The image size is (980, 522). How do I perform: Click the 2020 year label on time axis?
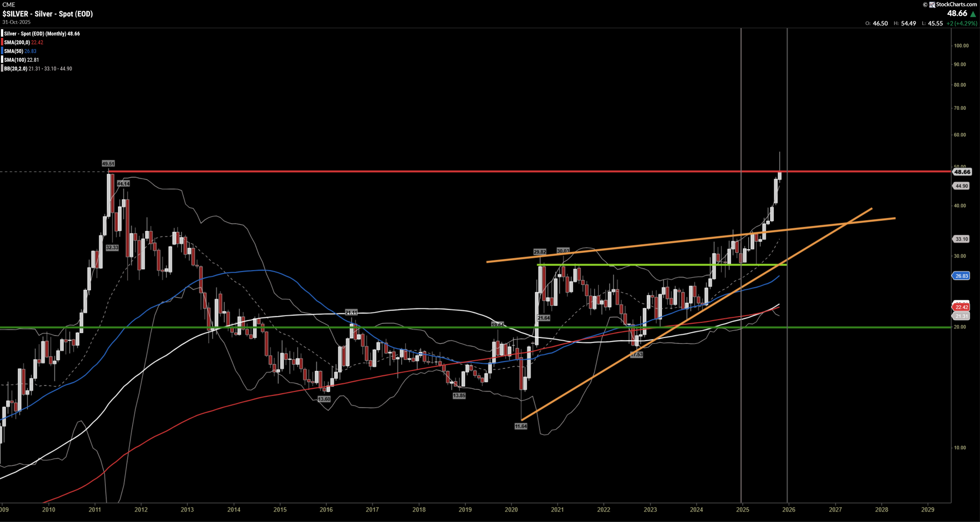[x=511, y=509]
